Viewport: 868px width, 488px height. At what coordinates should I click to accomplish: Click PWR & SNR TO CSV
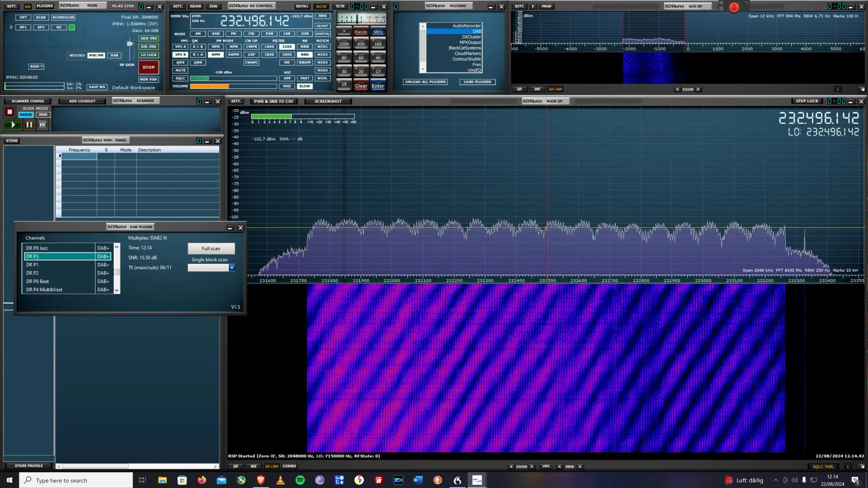[274, 101]
